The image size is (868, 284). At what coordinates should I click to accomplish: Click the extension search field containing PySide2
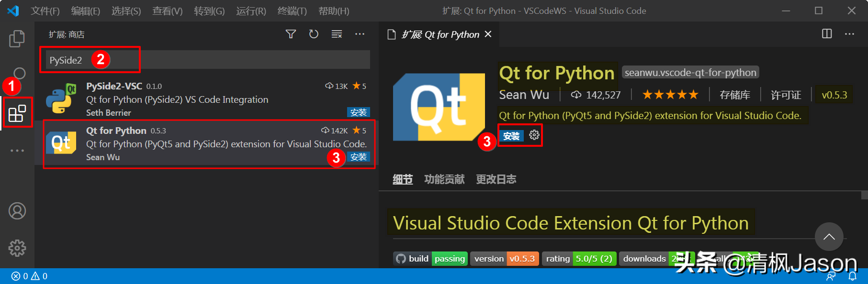click(208, 60)
